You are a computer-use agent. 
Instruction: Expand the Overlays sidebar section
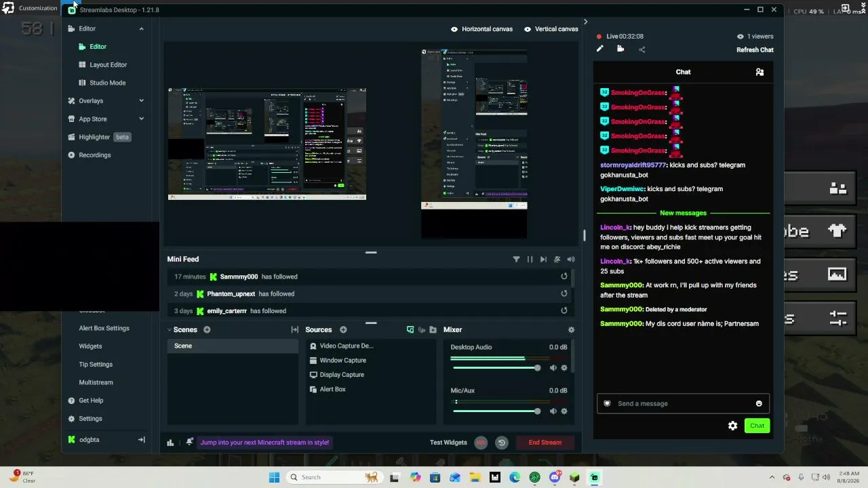pos(141,101)
